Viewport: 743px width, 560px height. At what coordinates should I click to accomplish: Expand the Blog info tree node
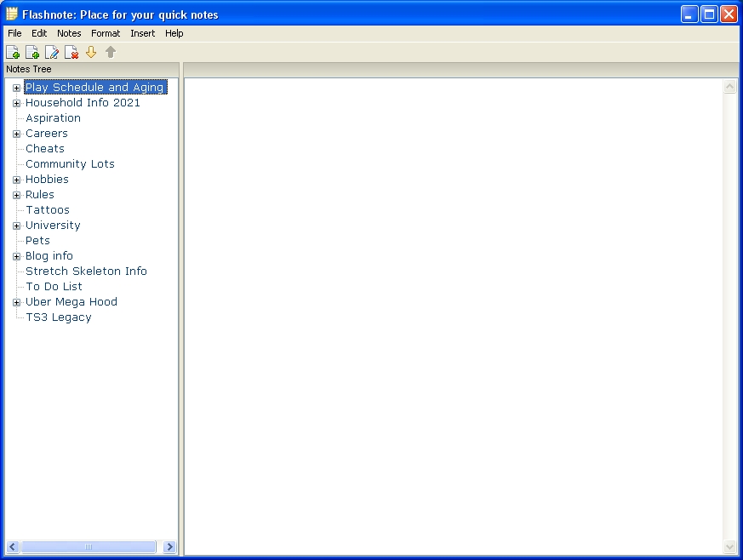click(x=16, y=256)
